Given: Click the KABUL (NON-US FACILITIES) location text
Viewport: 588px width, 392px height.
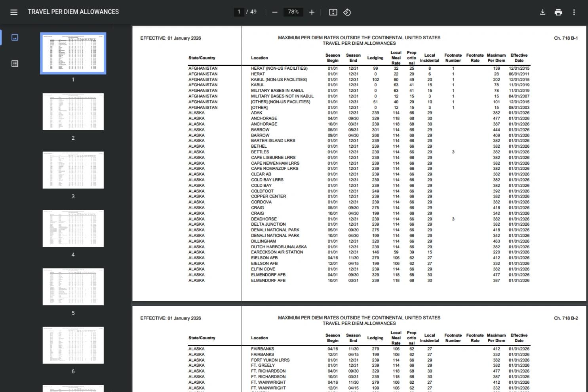Looking at the screenshot, I should [x=279, y=80].
